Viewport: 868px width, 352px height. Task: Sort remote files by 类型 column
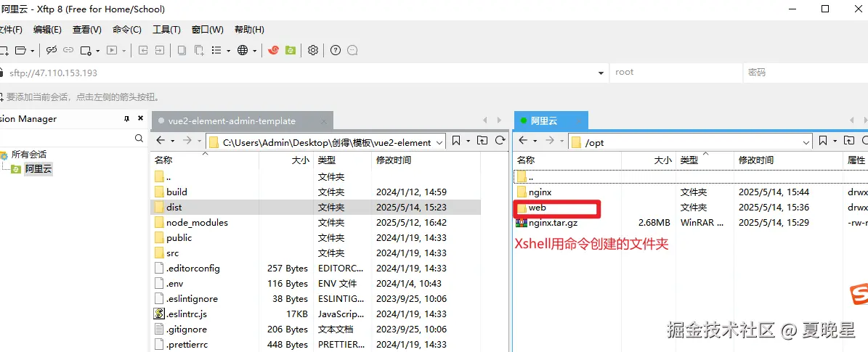(705, 160)
